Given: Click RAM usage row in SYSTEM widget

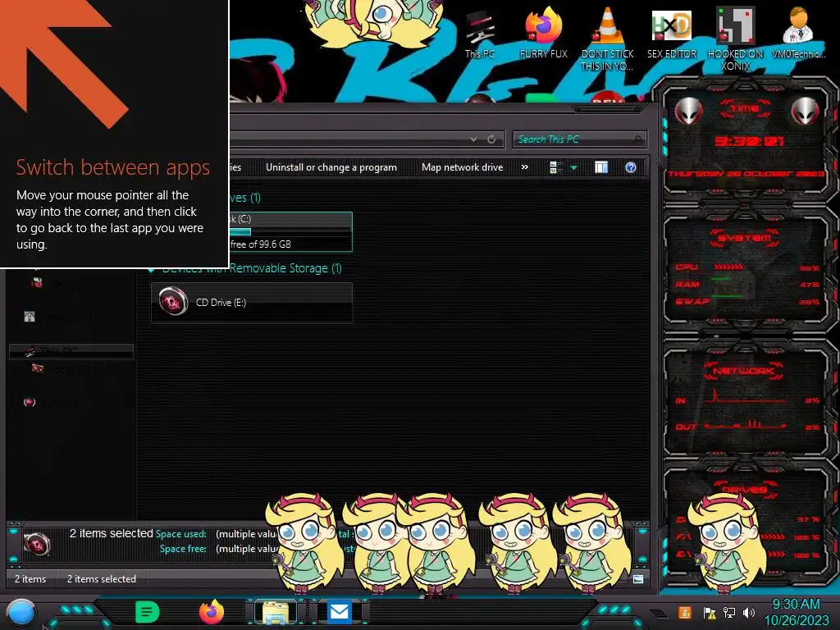Looking at the screenshot, I should 746,284.
